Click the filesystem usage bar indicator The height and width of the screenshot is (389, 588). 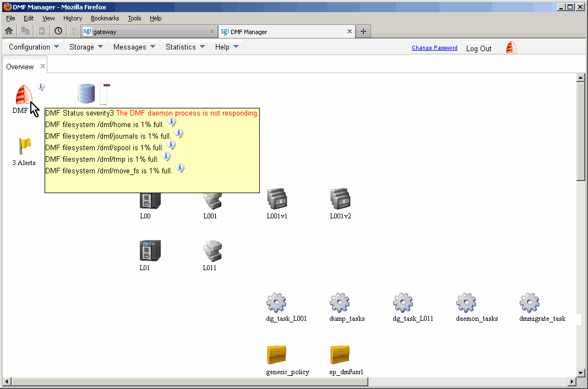point(105,94)
